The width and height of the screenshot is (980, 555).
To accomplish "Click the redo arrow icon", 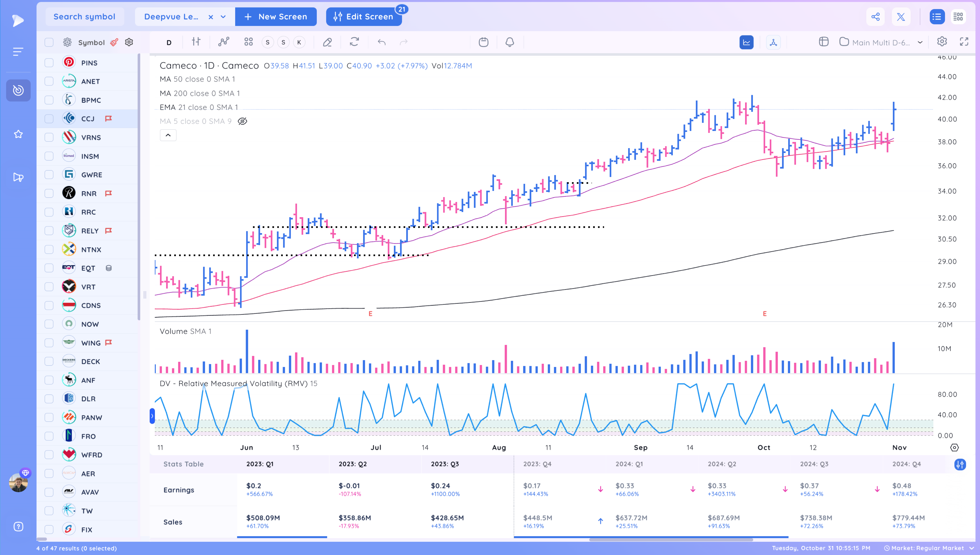I will pyautogui.click(x=404, y=42).
